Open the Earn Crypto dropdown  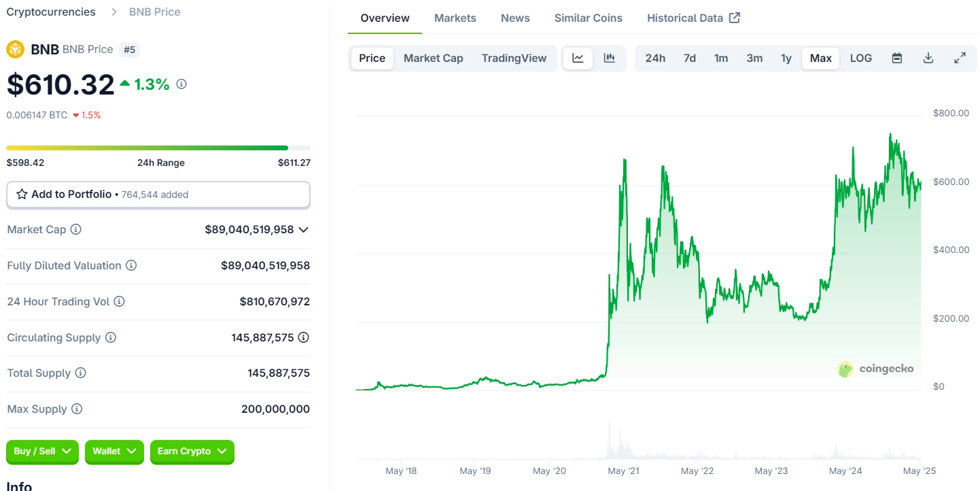[192, 452]
